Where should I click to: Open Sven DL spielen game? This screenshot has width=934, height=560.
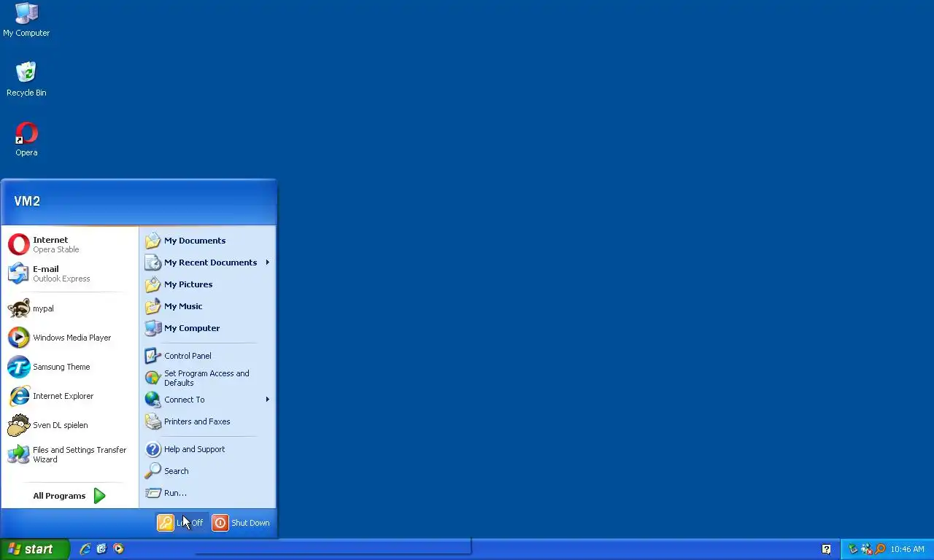[x=70, y=425]
